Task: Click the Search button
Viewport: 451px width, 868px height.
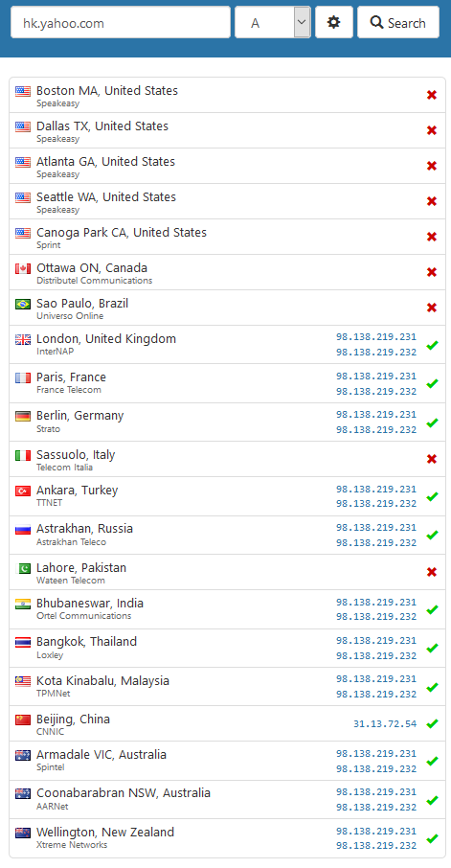Action: [398, 22]
